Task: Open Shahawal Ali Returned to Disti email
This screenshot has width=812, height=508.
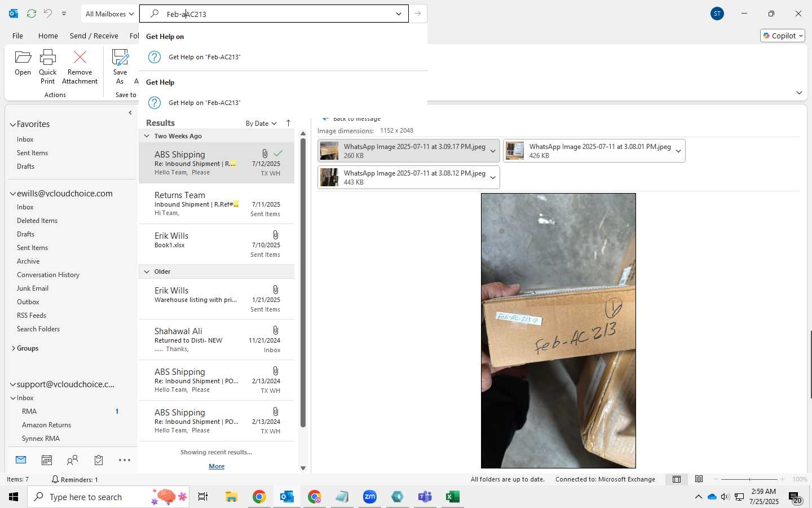Action: [217, 340]
